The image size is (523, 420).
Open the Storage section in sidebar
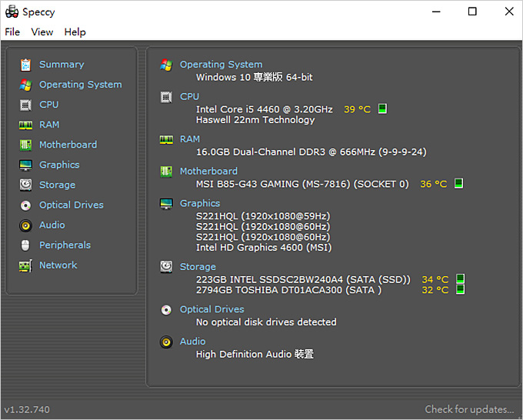point(57,185)
